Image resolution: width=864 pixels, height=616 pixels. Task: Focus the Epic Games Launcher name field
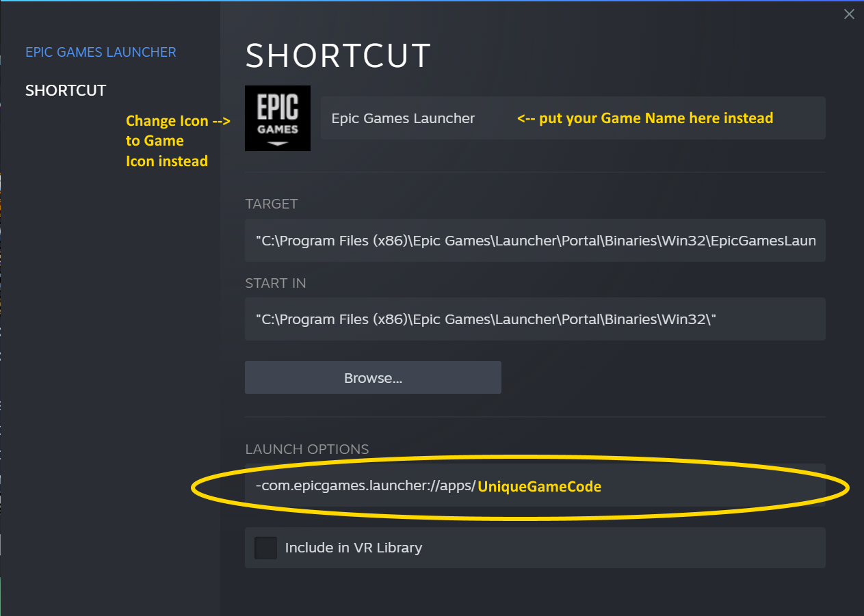573,118
